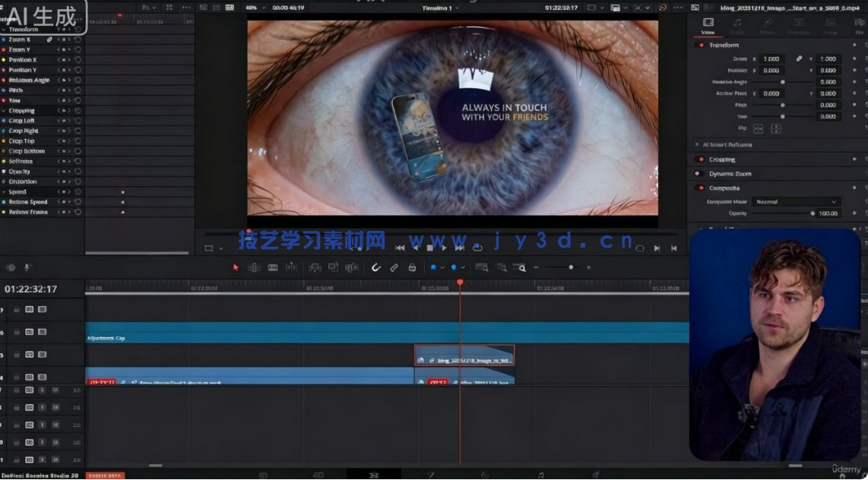The image size is (868, 480).
Task: Toggle the red Transform enable dot
Action: point(701,45)
